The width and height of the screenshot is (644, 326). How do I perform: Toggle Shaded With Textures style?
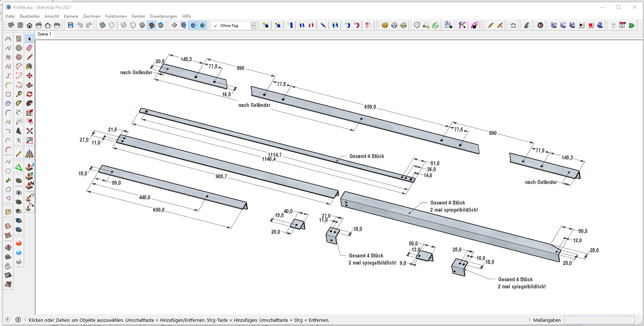tap(152, 25)
